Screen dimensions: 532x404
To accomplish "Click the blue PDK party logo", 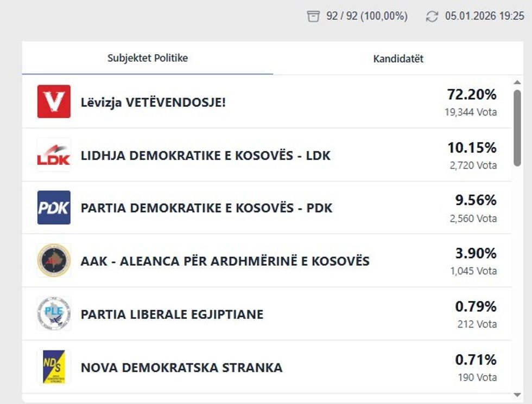I will pyautogui.click(x=54, y=208).
